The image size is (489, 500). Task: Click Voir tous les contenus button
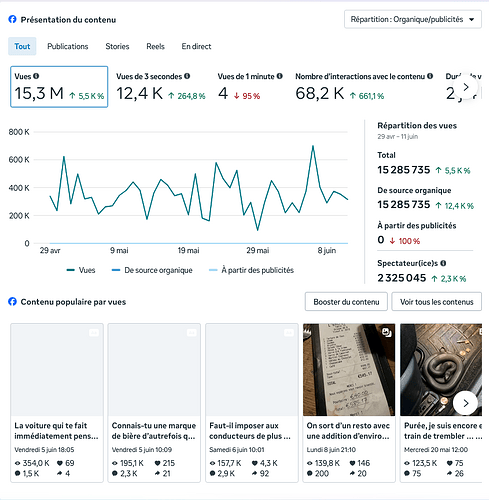coord(436,302)
